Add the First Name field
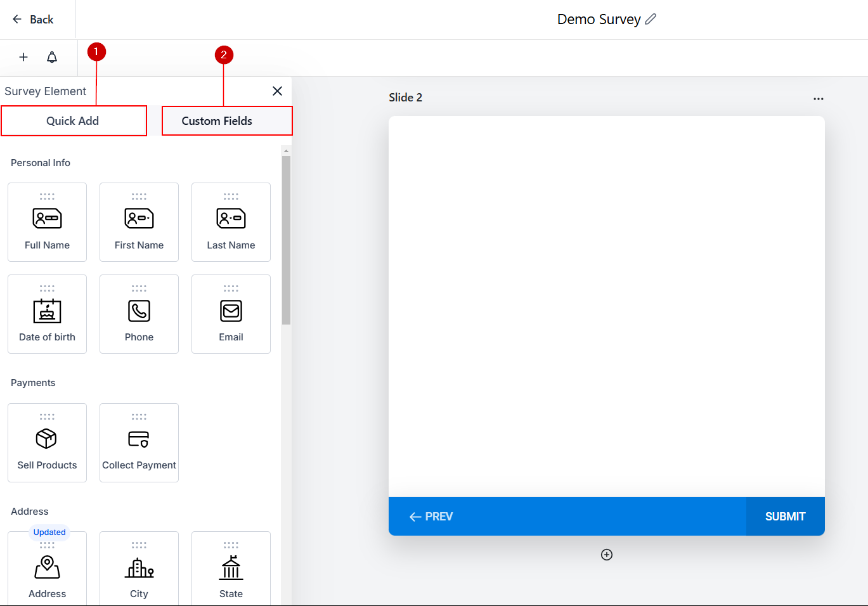The width and height of the screenshot is (868, 606). coord(139,222)
